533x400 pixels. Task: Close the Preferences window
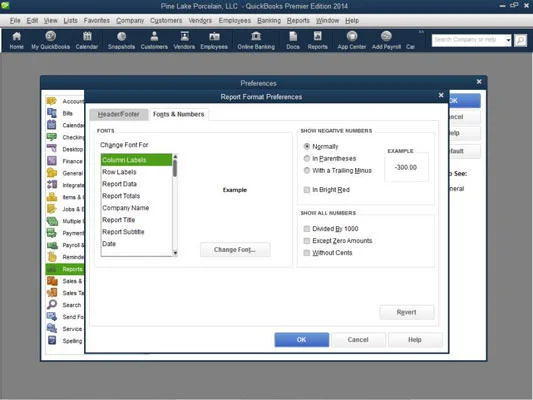pyautogui.click(x=479, y=82)
